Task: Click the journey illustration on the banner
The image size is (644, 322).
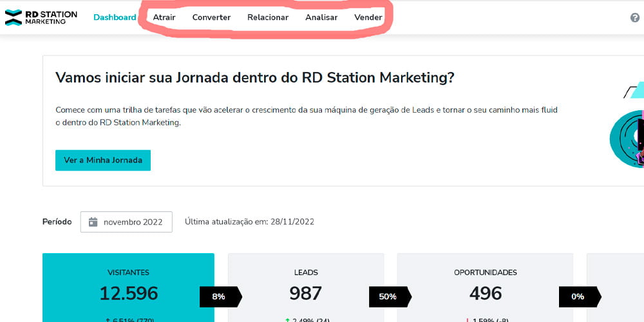Action: pos(627,126)
